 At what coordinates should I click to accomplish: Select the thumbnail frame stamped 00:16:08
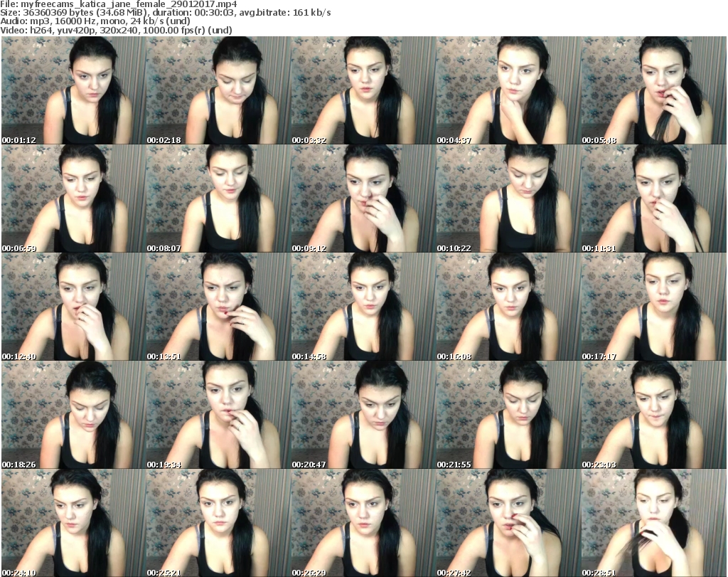tap(508, 307)
